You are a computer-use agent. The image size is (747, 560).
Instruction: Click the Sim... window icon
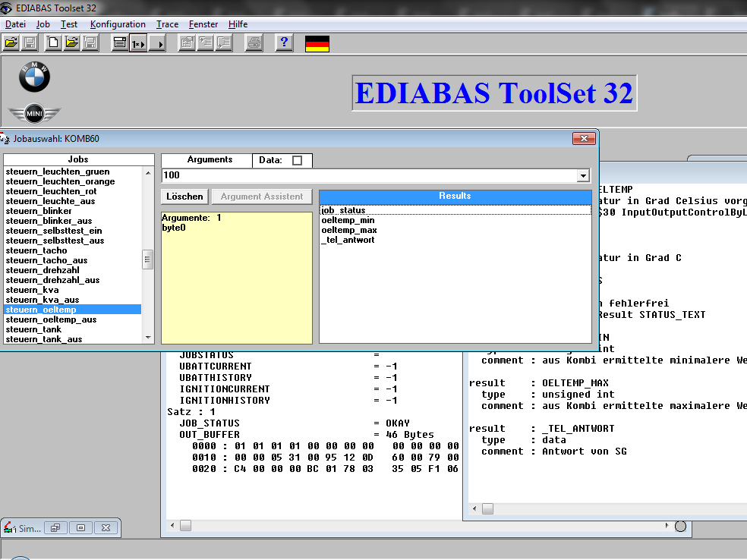click(x=10, y=527)
